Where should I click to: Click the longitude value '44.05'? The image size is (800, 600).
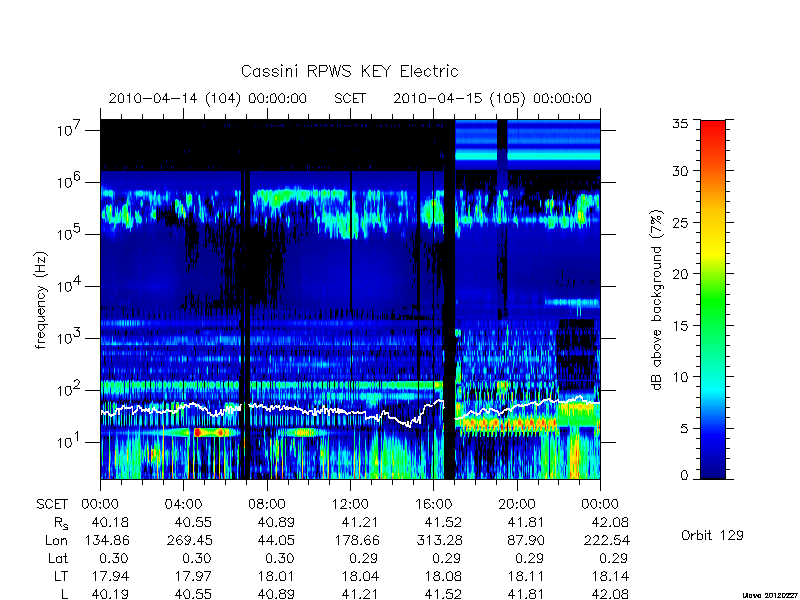click(x=276, y=540)
